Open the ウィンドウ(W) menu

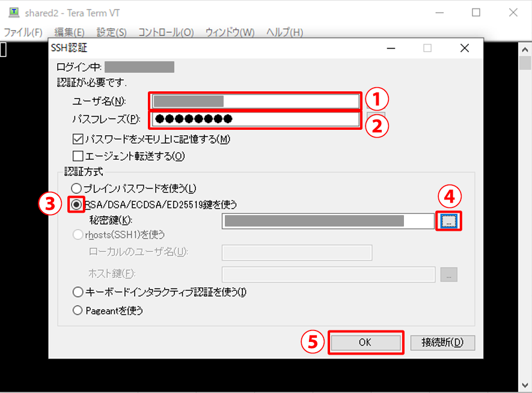point(230,32)
